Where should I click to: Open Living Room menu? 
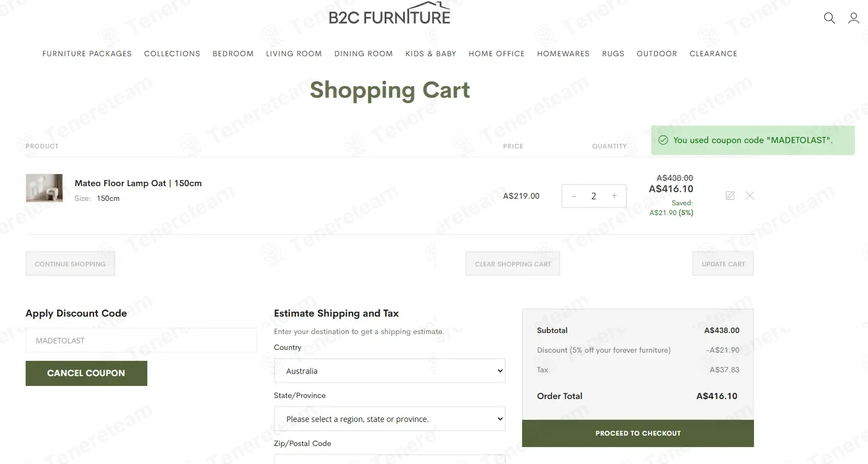pyautogui.click(x=294, y=53)
